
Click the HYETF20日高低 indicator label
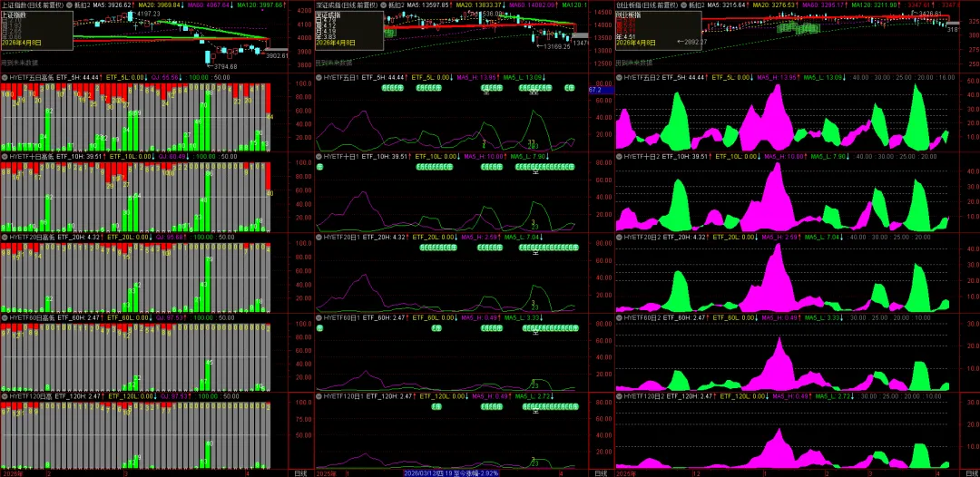31,238
